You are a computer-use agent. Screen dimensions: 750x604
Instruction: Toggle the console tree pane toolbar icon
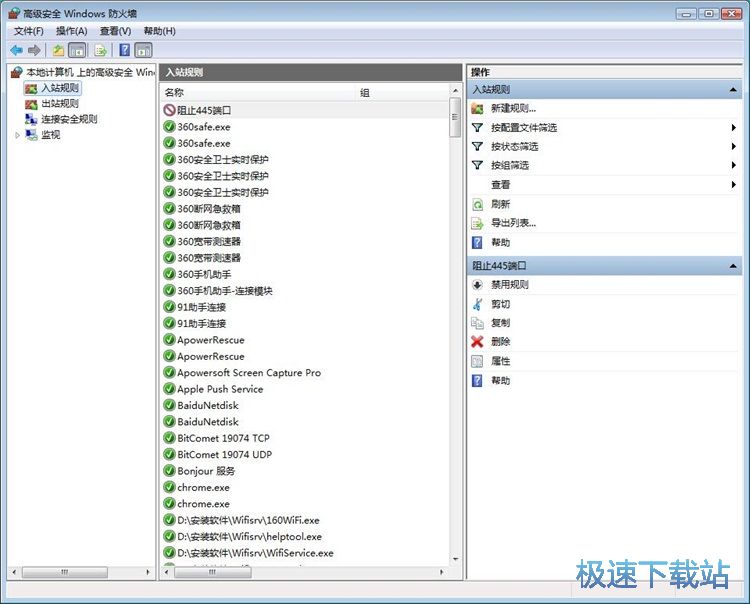tap(77, 50)
